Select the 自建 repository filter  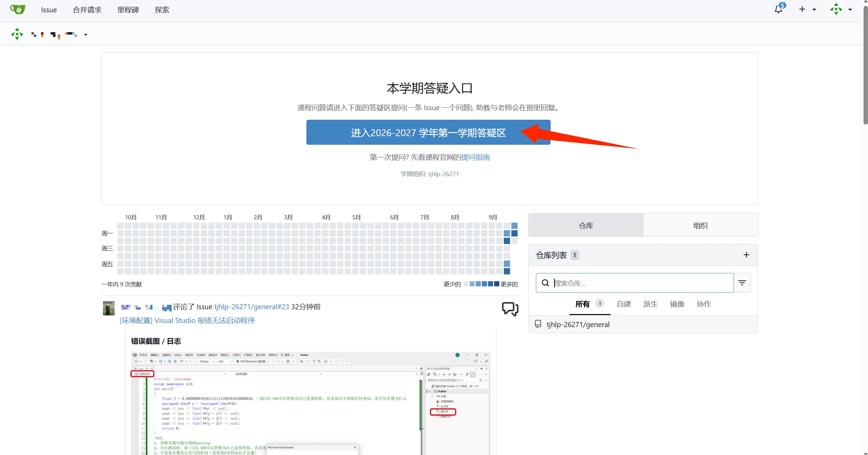coord(624,304)
